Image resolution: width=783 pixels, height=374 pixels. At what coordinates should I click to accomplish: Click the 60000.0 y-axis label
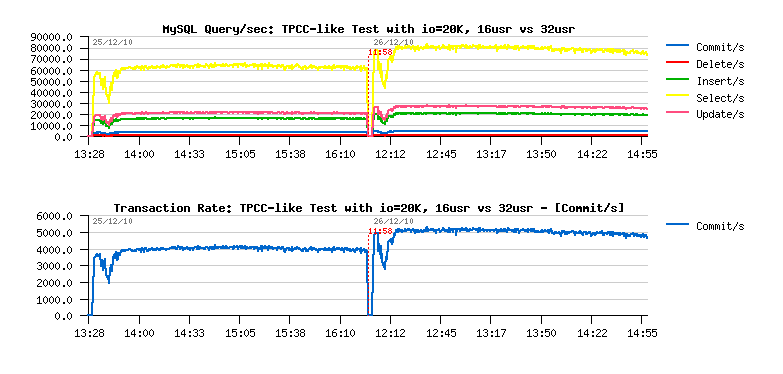[x=52, y=70]
